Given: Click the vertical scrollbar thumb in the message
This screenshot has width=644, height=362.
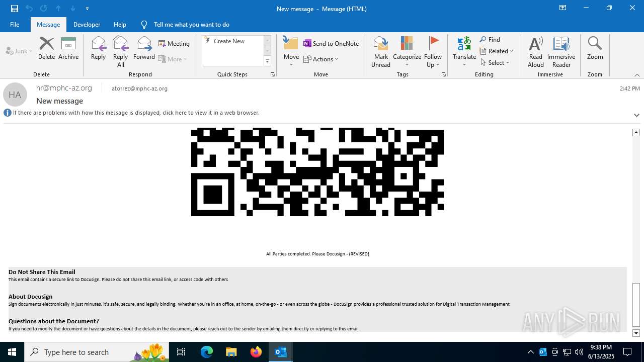Looking at the screenshot, I should tap(636, 305).
